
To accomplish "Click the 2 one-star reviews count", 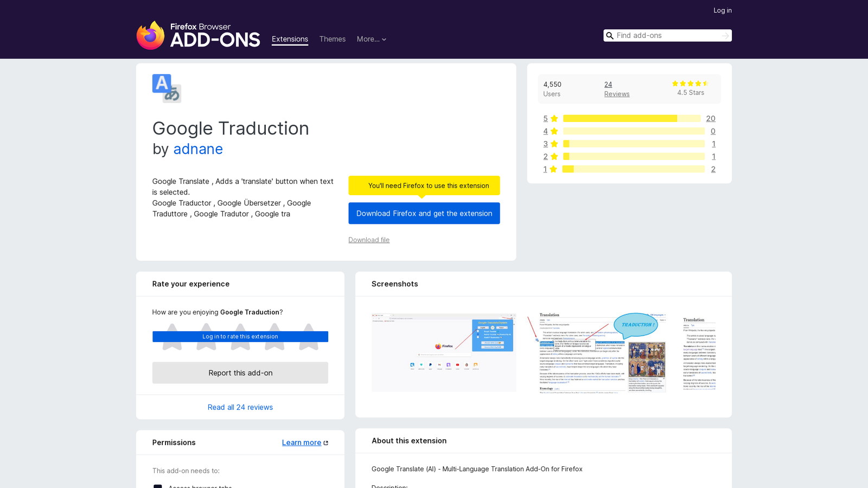I will click(713, 169).
